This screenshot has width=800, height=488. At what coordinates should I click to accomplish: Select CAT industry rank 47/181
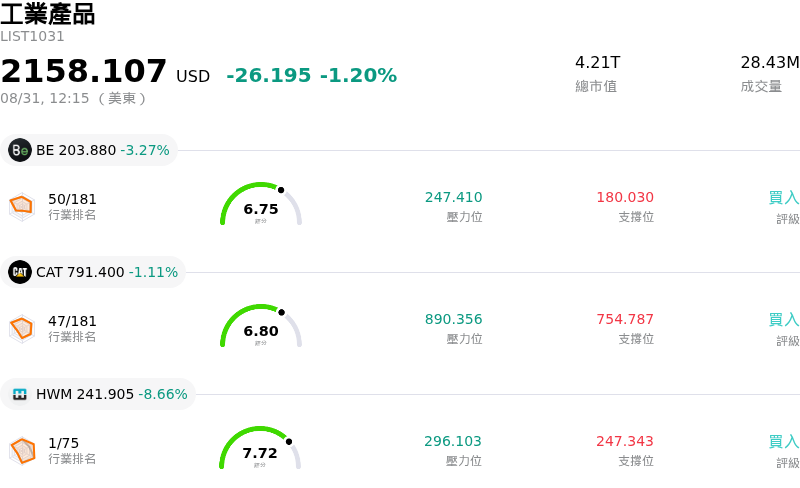72,321
